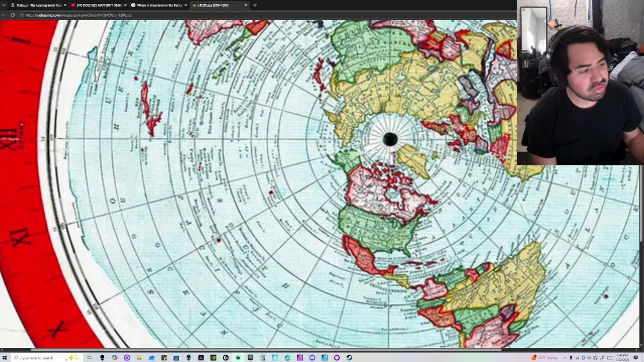The image size is (644, 362).
Task: Open microphone tray icon
Action: (x=571, y=357)
